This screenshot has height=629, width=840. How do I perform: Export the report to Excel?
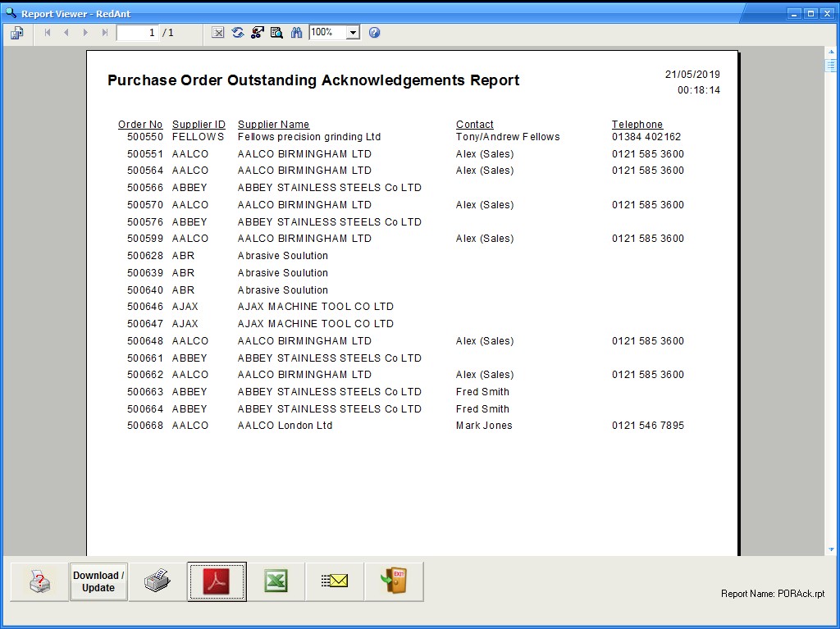coord(276,581)
